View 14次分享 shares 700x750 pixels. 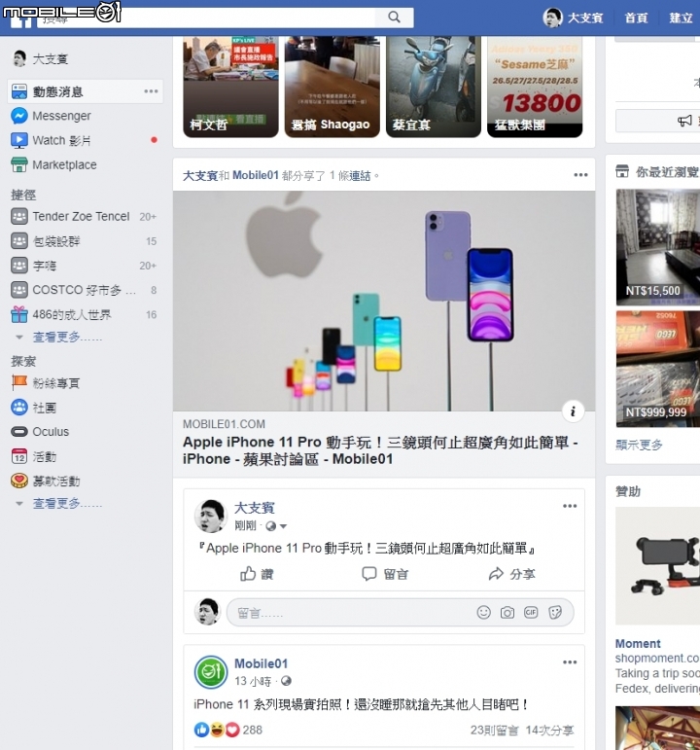coord(549,731)
